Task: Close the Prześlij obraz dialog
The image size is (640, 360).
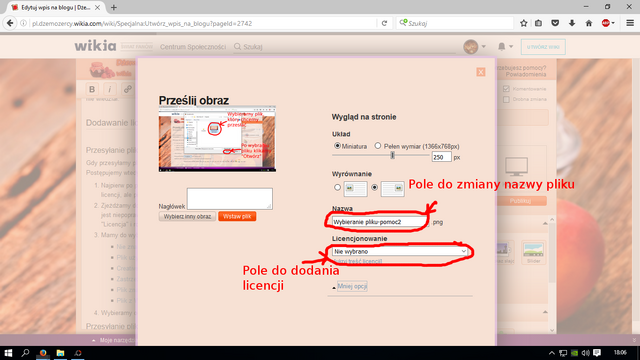Action: tap(481, 72)
